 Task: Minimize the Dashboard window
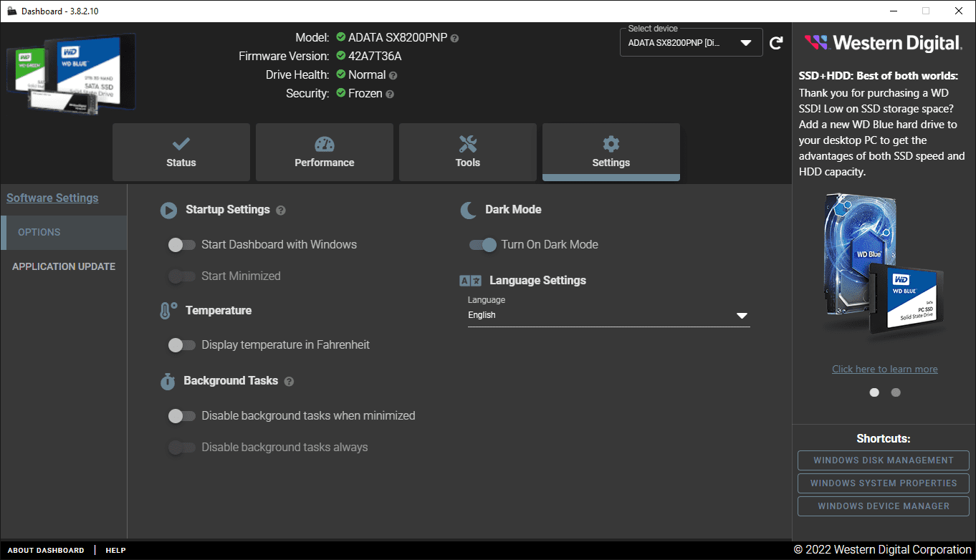pos(893,11)
